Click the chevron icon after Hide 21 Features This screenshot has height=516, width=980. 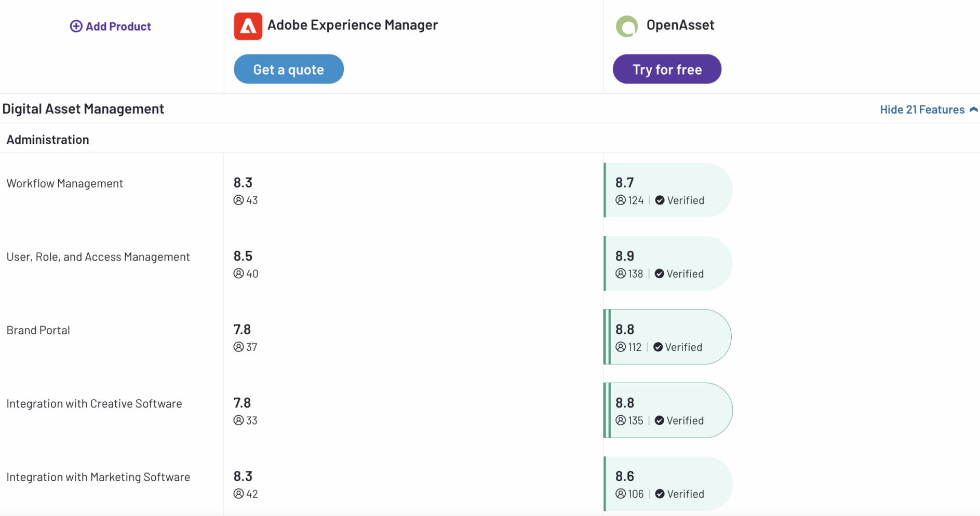click(973, 110)
